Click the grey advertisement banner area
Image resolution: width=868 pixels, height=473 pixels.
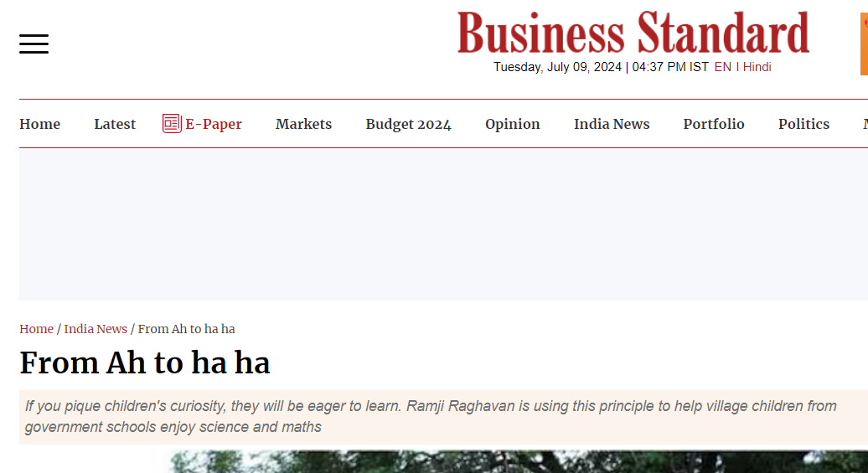coord(443,224)
